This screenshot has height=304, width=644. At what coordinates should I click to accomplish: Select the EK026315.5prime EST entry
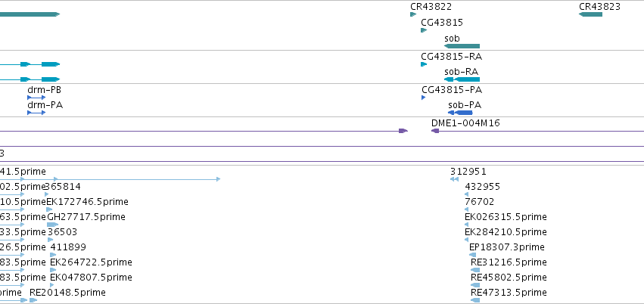point(506,216)
